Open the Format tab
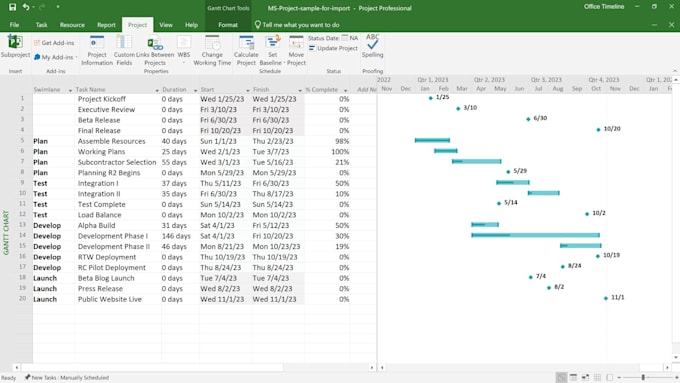Image resolution: width=680 pixels, height=383 pixels. click(228, 25)
